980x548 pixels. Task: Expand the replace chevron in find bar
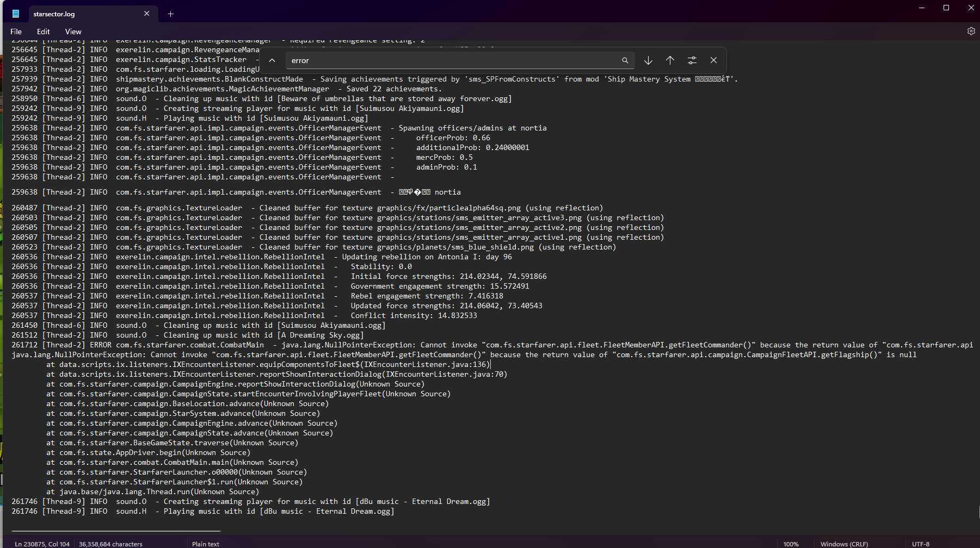coord(272,60)
